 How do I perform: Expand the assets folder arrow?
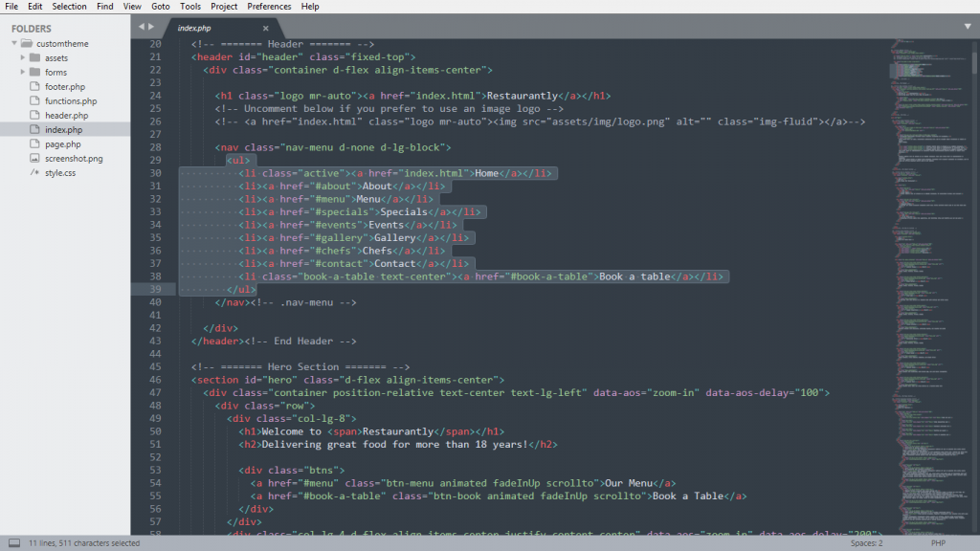tap(22, 57)
